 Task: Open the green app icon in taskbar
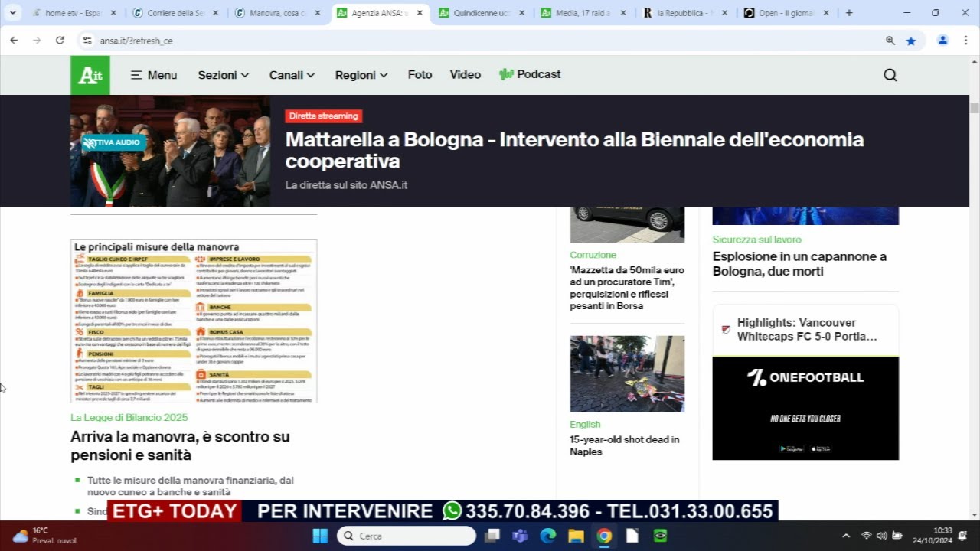(x=660, y=536)
